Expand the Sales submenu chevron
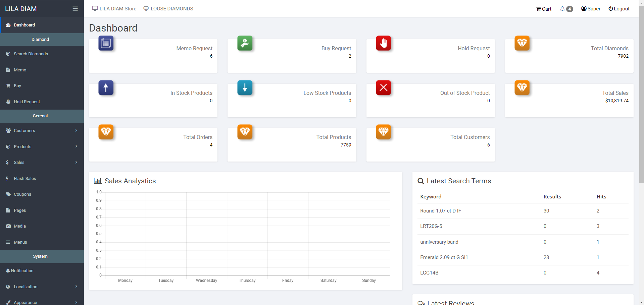 [76, 162]
